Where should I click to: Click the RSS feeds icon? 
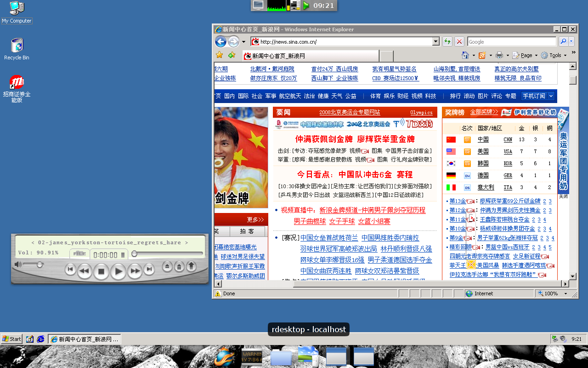click(482, 55)
